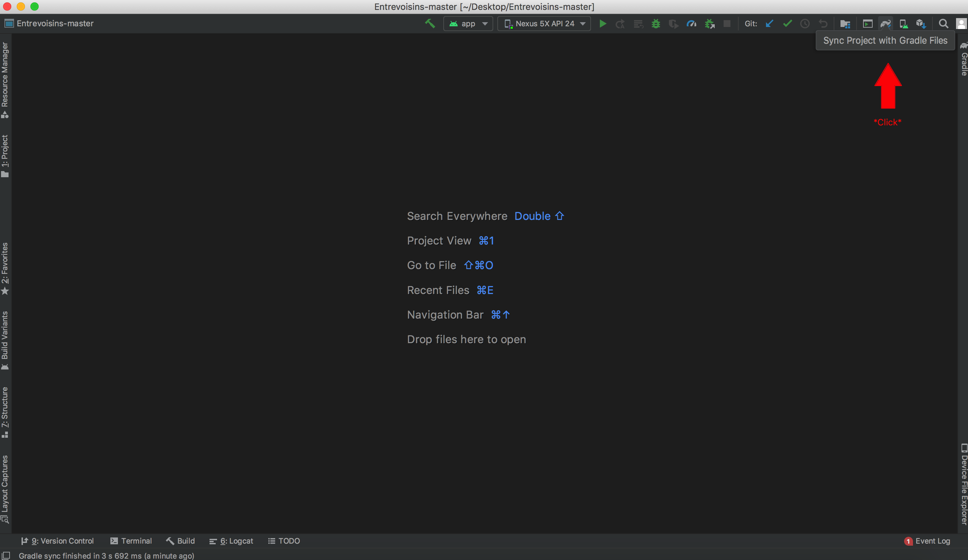The height and width of the screenshot is (560, 968).
Task: Open the app run configuration dropdown
Action: pyautogui.click(x=468, y=24)
